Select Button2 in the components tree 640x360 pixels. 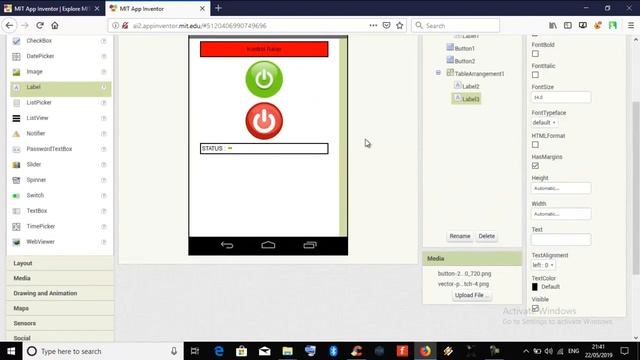click(x=464, y=61)
